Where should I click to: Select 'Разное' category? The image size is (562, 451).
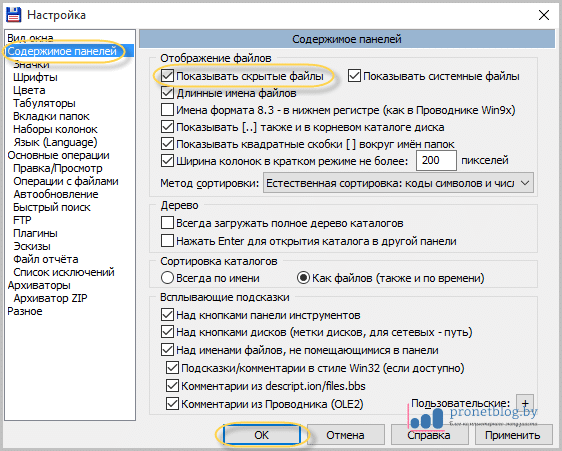click(25, 311)
